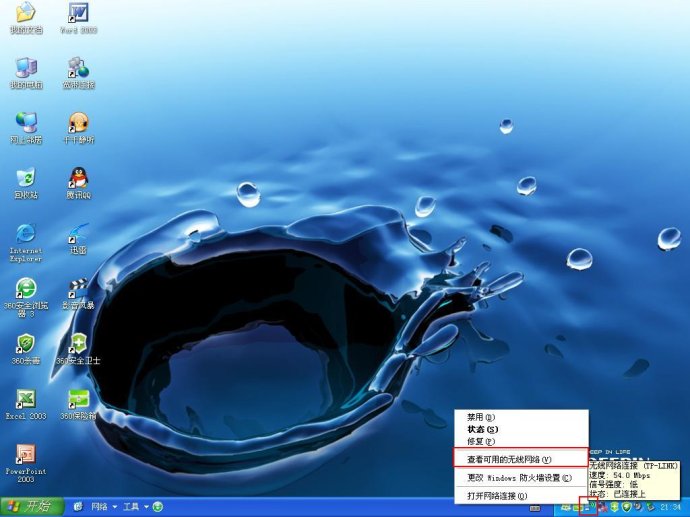Select the 千千静听 music player icon

[79, 128]
